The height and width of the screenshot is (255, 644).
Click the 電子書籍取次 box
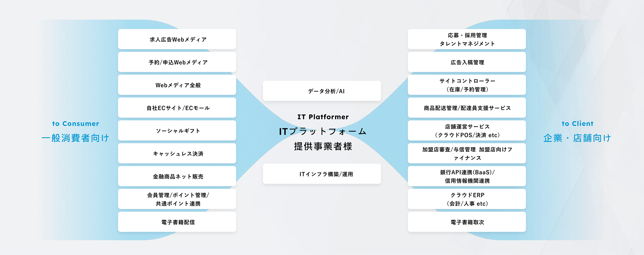(x=467, y=222)
